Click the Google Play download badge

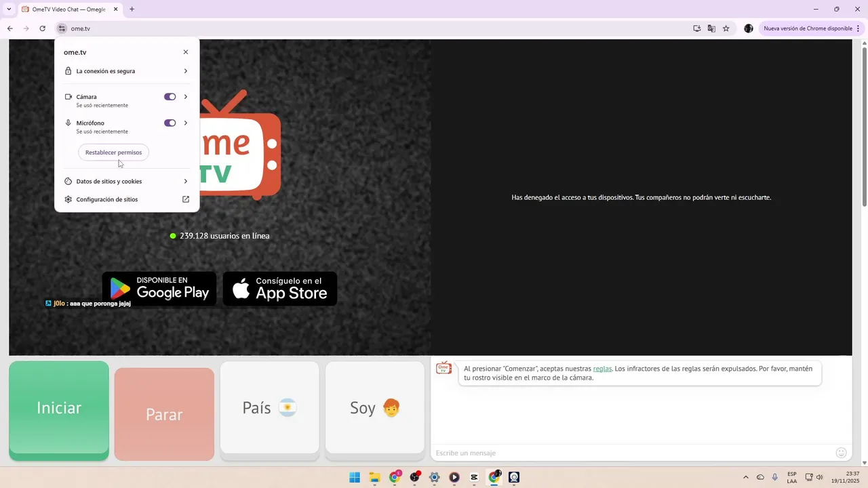pos(159,289)
